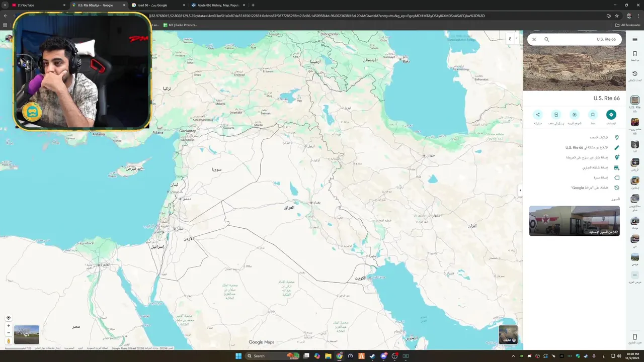Click suggest an edit on U.S. Rte 66
The image size is (644, 362).
coord(575,147)
